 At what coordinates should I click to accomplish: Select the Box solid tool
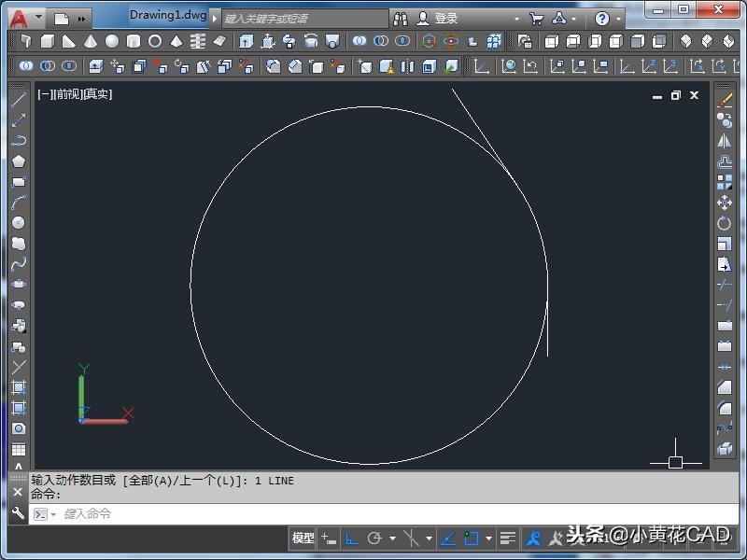coord(48,41)
